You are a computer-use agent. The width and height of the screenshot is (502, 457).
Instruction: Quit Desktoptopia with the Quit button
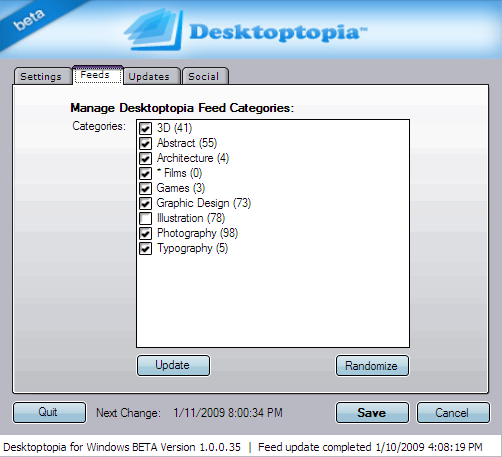coord(49,412)
